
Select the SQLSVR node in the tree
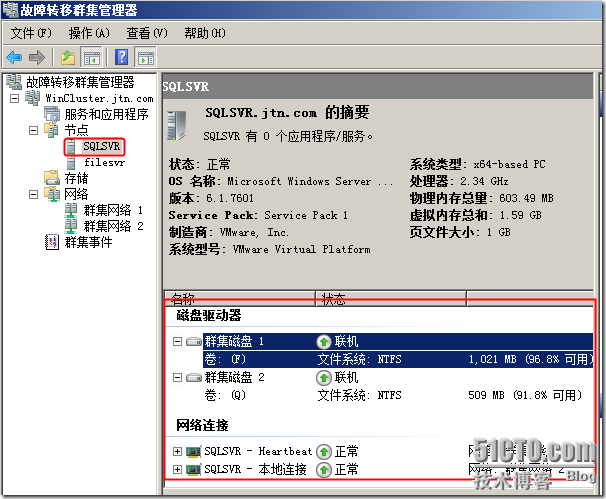102,146
